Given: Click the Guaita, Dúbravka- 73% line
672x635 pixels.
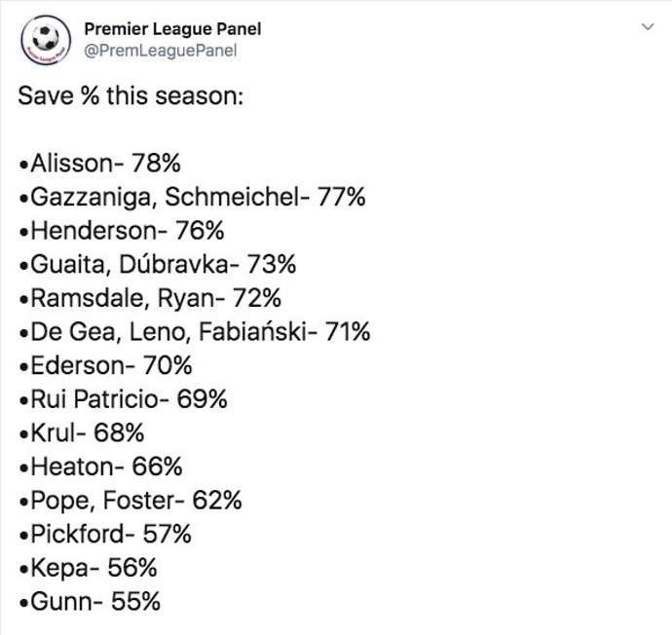Looking at the screenshot, I should coord(157,264).
